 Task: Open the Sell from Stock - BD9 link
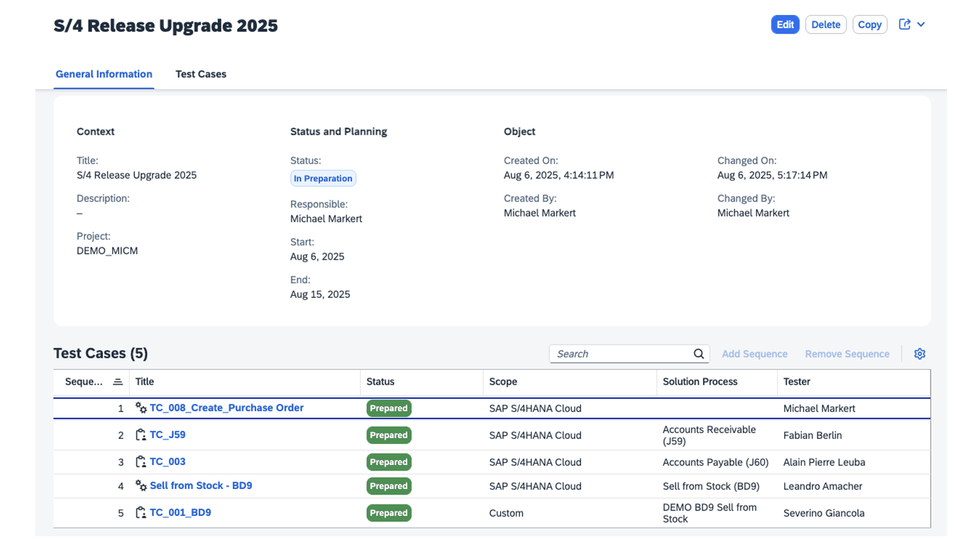[201, 485]
